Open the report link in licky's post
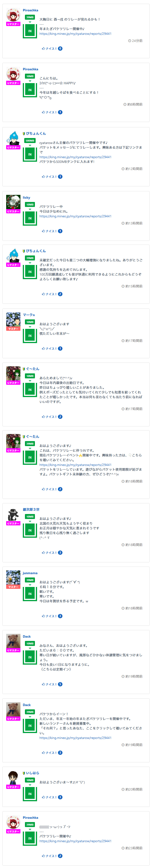The image size is (152, 868). [75, 216]
